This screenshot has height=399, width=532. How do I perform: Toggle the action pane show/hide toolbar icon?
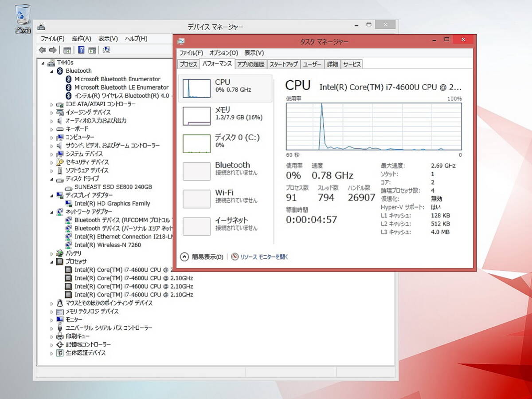pos(92,50)
